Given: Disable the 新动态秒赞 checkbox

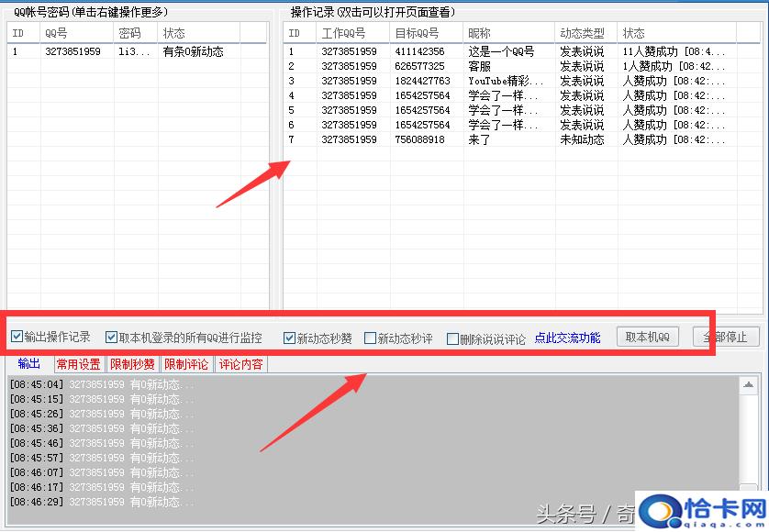Looking at the screenshot, I should 290,338.
